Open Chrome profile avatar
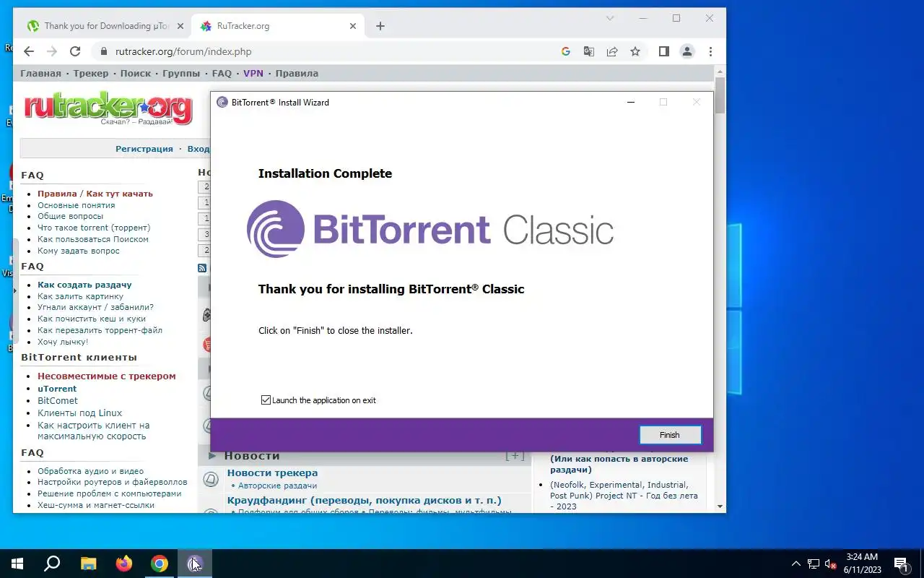The width and height of the screenshot is (924, 578). point(687,51)
